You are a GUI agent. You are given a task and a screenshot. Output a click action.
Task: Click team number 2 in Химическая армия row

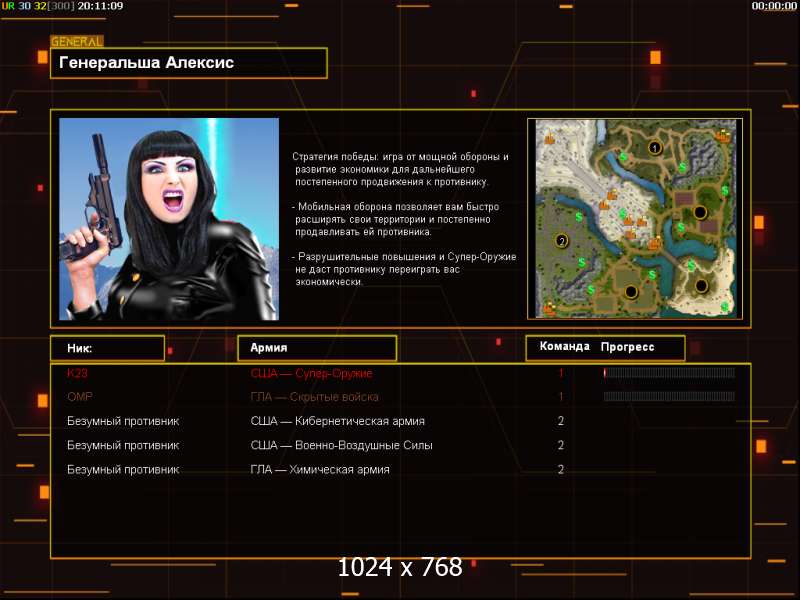[561, 469]
